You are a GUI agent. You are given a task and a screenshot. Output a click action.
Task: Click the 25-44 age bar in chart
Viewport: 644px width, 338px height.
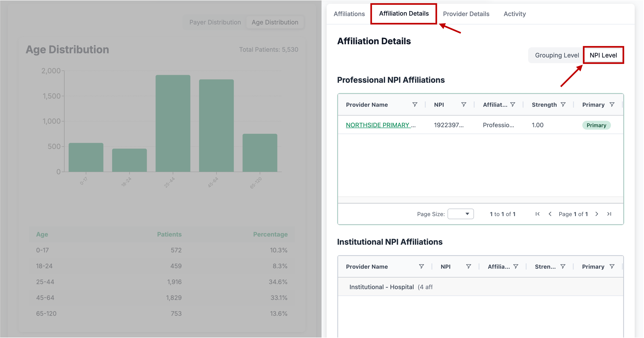coord(173,124)
